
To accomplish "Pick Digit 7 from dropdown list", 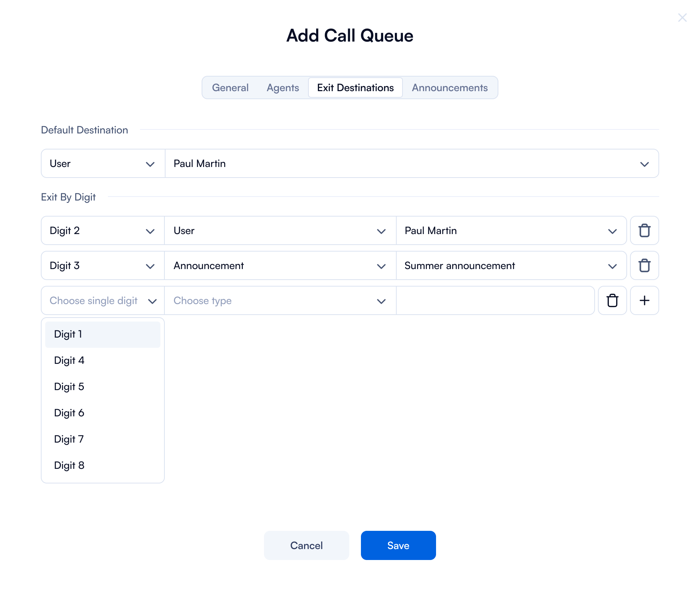I will click(103, 439).
